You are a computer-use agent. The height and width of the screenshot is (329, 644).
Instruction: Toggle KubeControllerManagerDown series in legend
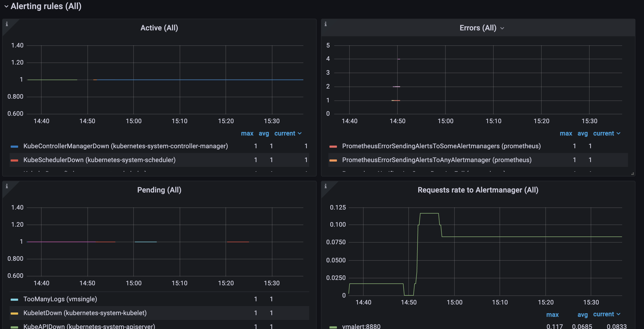pos(126,146)
